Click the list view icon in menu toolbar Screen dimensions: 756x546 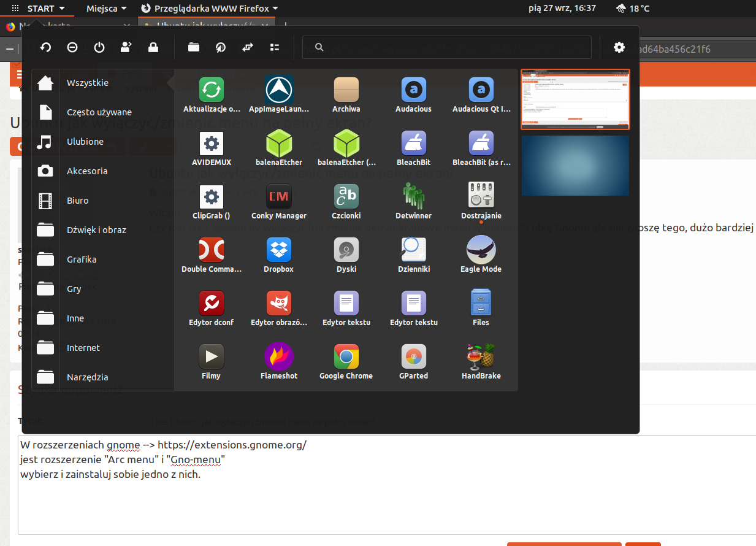coord(275,47)
